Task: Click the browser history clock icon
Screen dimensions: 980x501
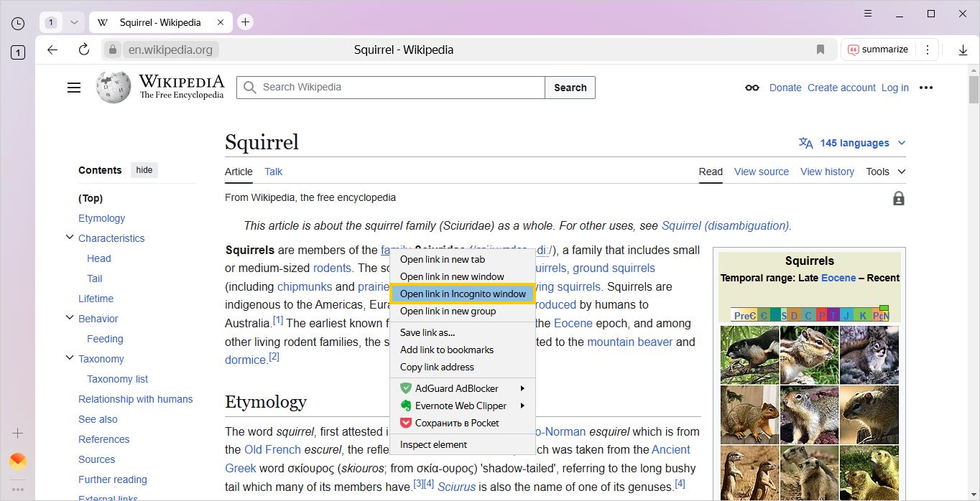Action: 18,23
